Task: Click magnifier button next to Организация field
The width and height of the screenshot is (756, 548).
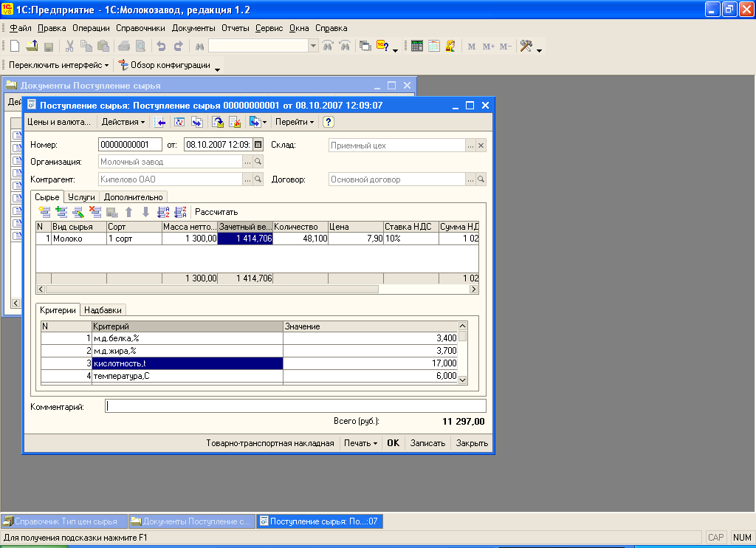Action: 258,162
